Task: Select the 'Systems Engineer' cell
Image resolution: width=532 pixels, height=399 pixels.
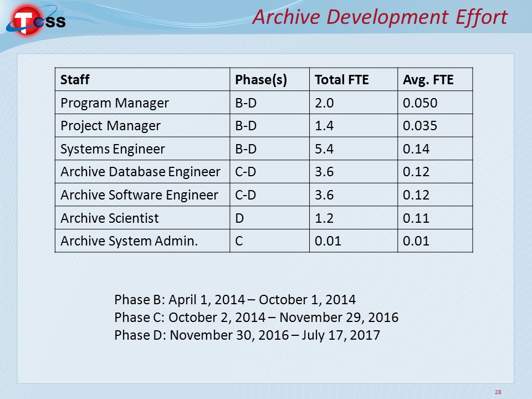Action: [142, 149]
